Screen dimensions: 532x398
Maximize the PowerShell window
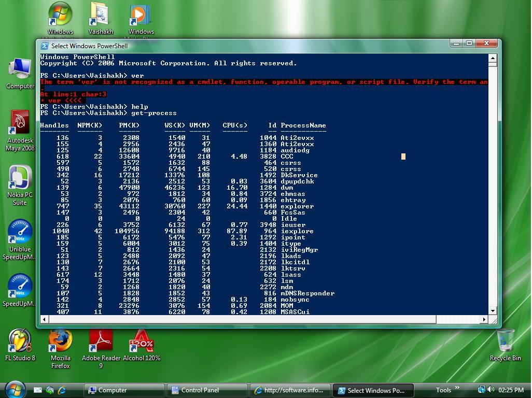click(x=469, y=43)
